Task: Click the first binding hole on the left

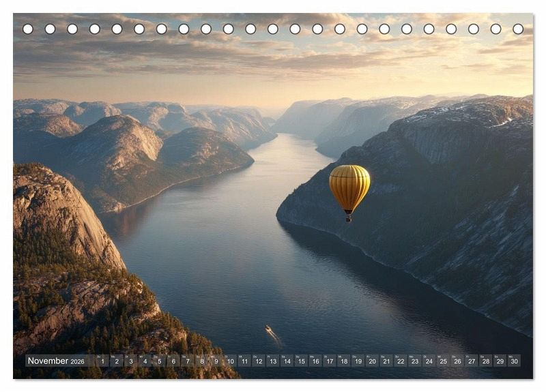Action: [28, 29]
